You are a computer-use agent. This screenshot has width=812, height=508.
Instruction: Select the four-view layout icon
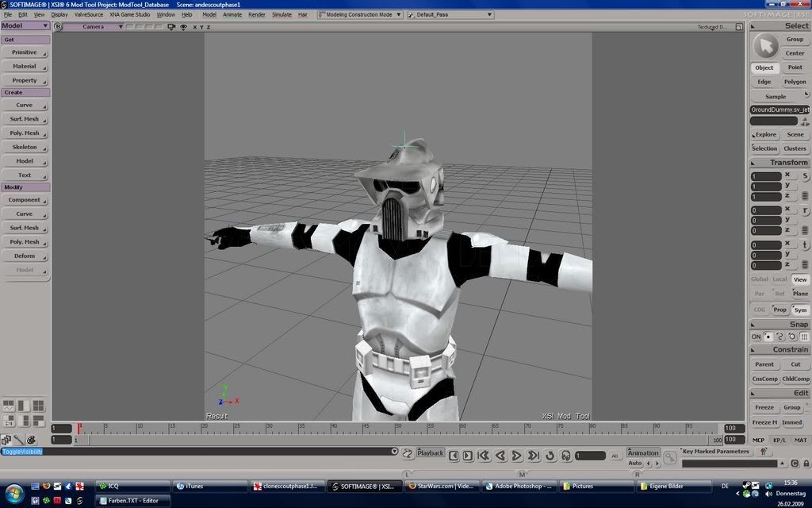(x=38, y=406)
